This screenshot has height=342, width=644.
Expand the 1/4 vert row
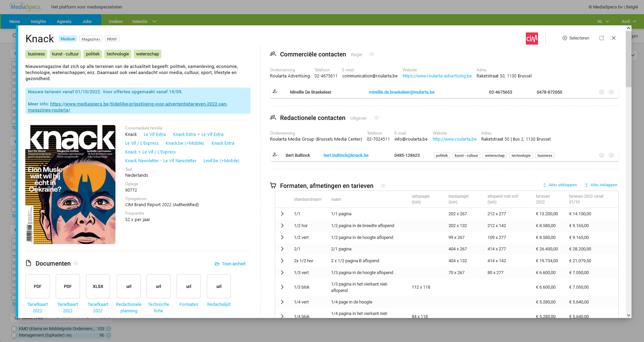click(x=282, y=302)
